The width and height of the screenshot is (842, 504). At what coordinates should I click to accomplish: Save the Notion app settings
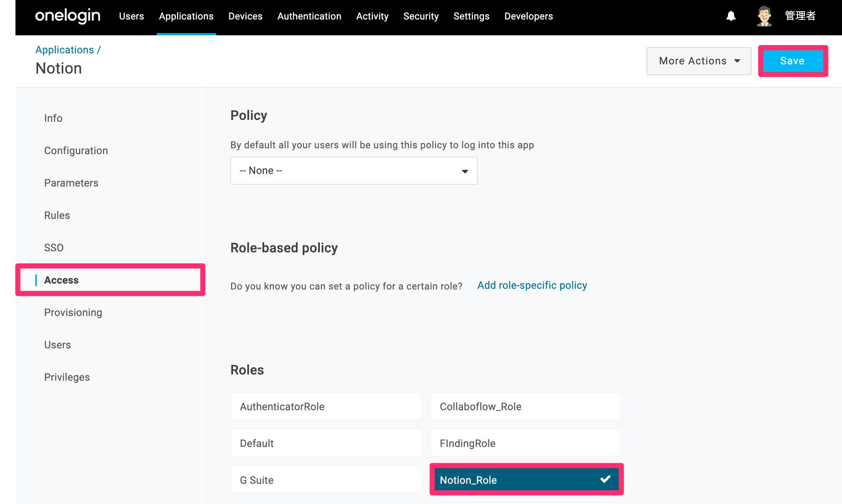click(793, 61)
